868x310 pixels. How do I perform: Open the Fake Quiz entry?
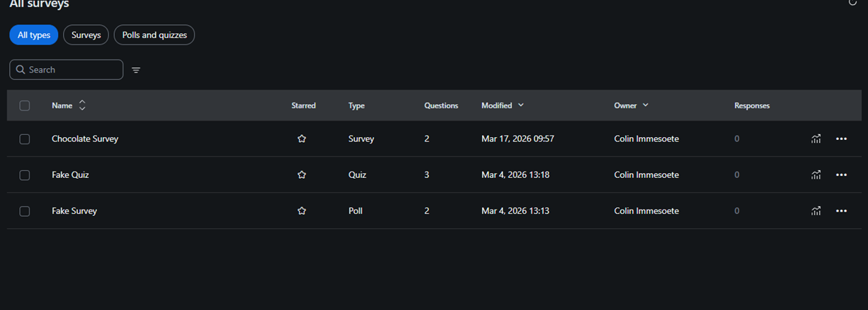click(x=70, y=175)
